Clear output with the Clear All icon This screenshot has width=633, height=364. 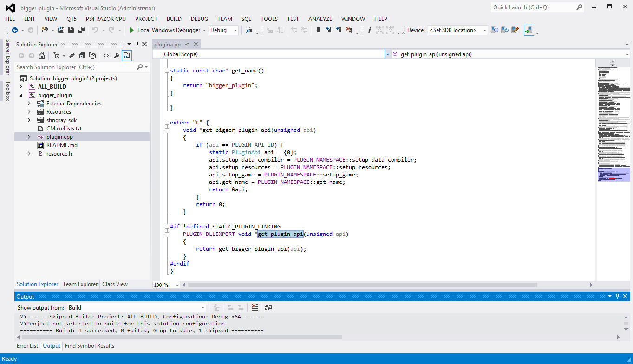(x=255, y=307)
